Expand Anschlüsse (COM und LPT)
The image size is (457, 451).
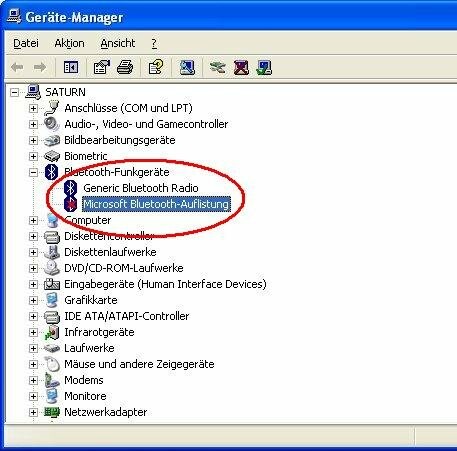tap(33, 108)
